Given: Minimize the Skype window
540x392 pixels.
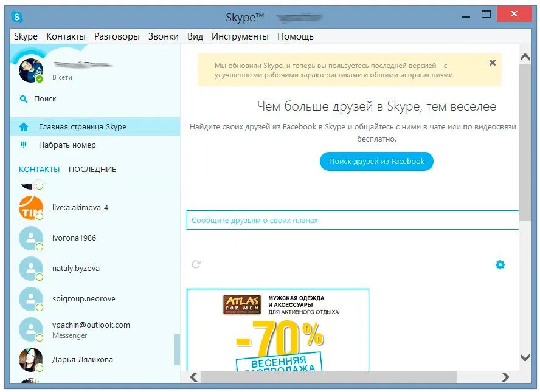Looking at the screenshot, I should pos(466,16).
